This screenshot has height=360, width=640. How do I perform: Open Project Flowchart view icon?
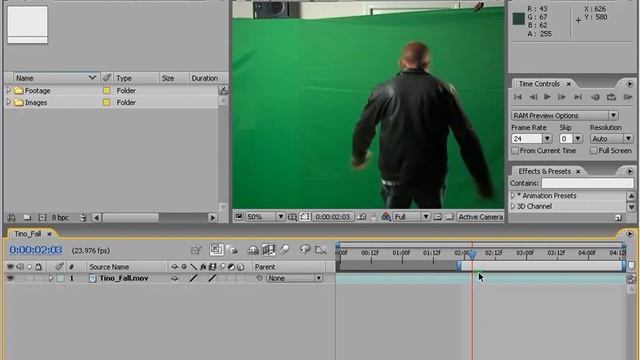pyautogui.click(x=223, y=90)
